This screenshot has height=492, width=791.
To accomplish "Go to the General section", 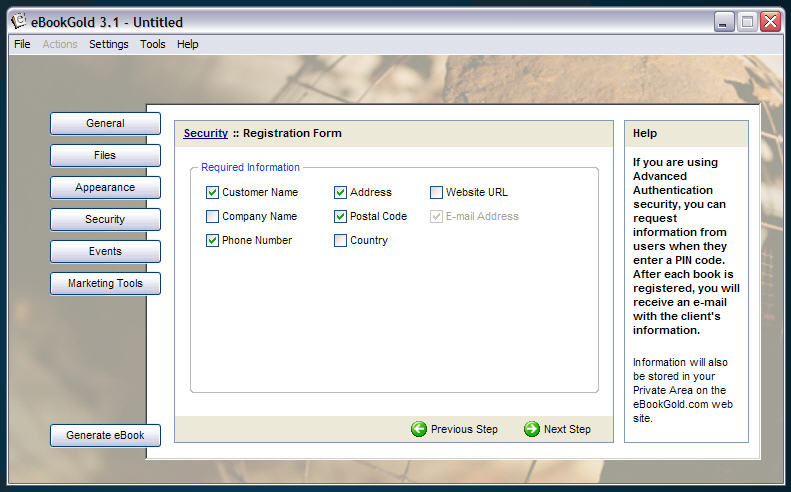I will (x=105, y=123).
